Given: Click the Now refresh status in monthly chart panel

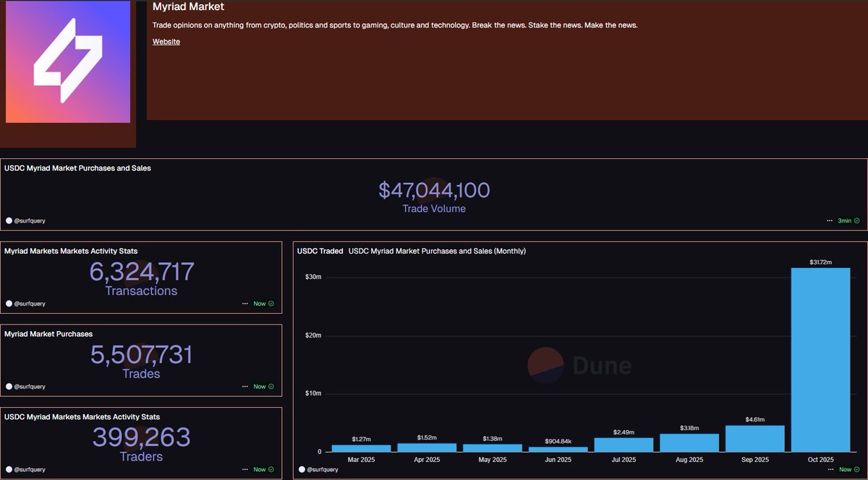Looking at the screenshot, I should coord(849,469).
